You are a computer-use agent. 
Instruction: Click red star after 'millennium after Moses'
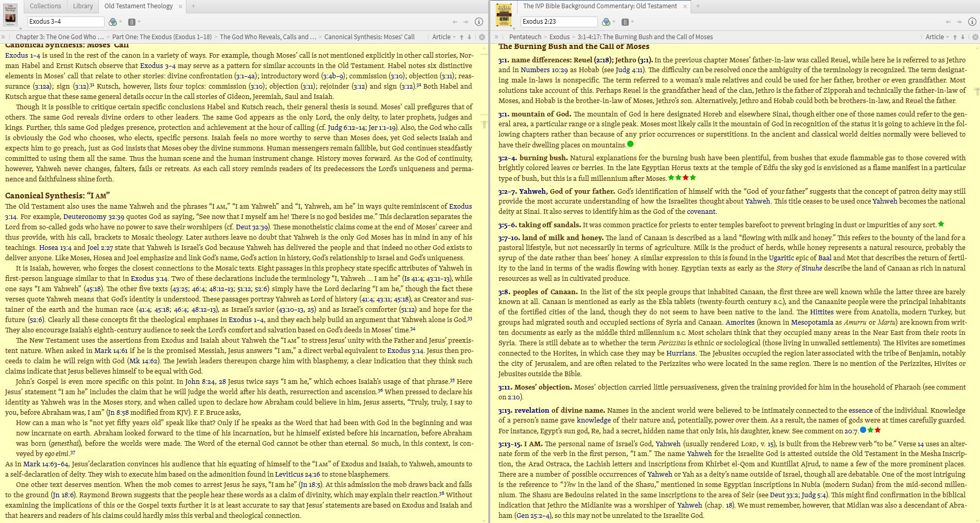tap(685, 178)
